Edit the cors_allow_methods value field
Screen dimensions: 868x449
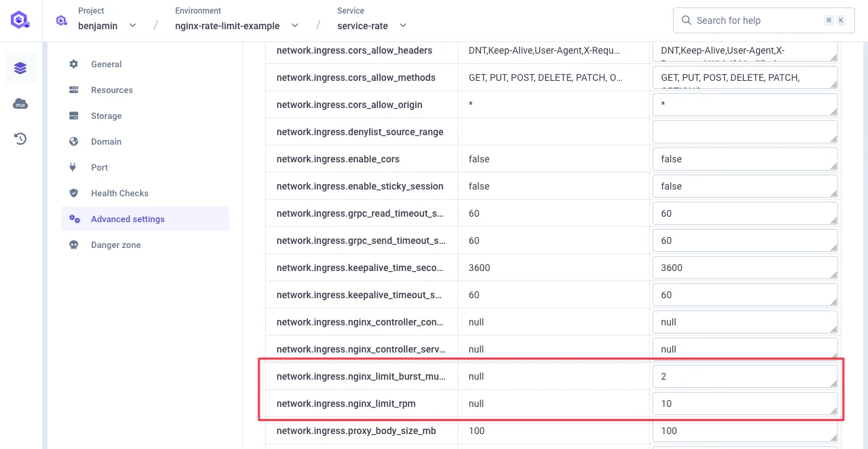(x=745, y=77)
